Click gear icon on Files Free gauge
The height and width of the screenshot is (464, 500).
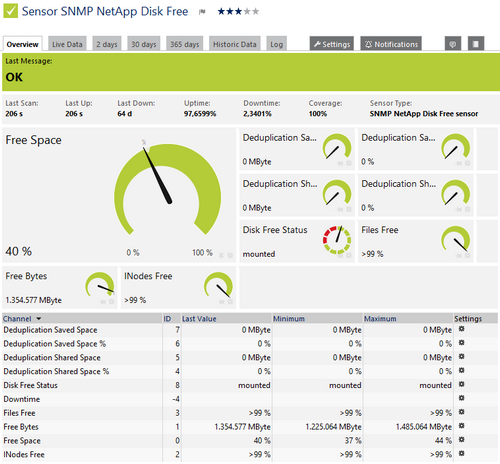point(468,256)
